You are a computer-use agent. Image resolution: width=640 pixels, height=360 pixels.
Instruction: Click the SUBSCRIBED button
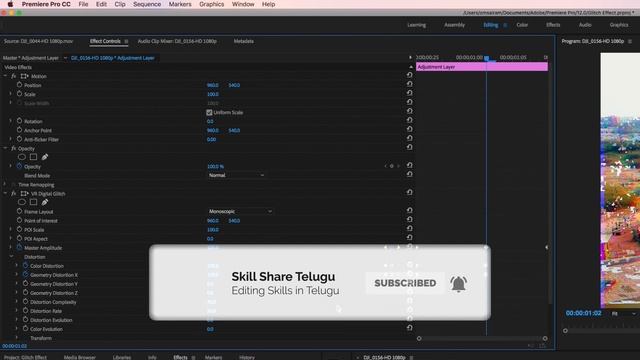click(405, 283)
